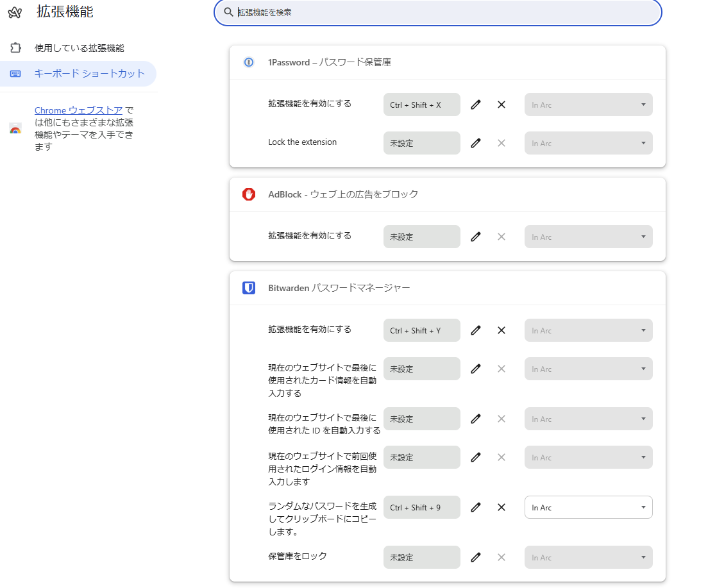Screen dimensions: 708x588
Task: Select キーボード ショートカット in the sidebar
Action: [78, 74]
